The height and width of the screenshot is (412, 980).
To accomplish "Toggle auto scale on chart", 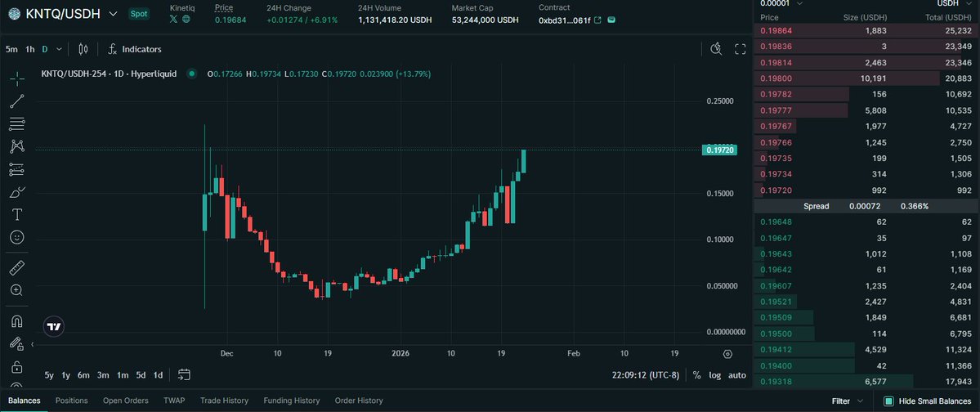I will [737, 375].
